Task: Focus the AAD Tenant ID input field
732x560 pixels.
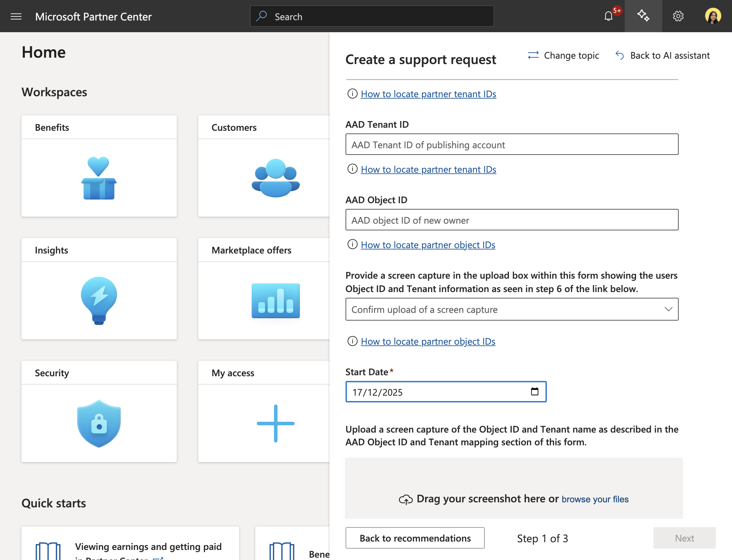Action: 512,144
